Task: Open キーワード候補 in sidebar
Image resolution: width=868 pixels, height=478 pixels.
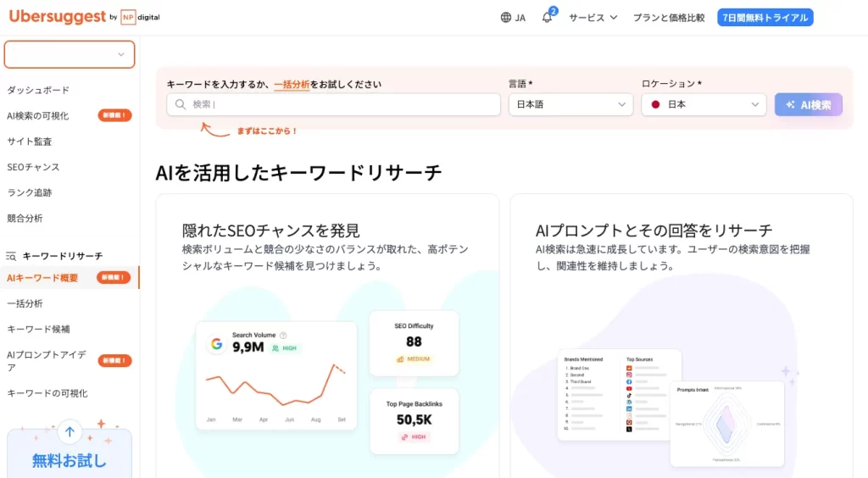Action: tap(38, 329)
